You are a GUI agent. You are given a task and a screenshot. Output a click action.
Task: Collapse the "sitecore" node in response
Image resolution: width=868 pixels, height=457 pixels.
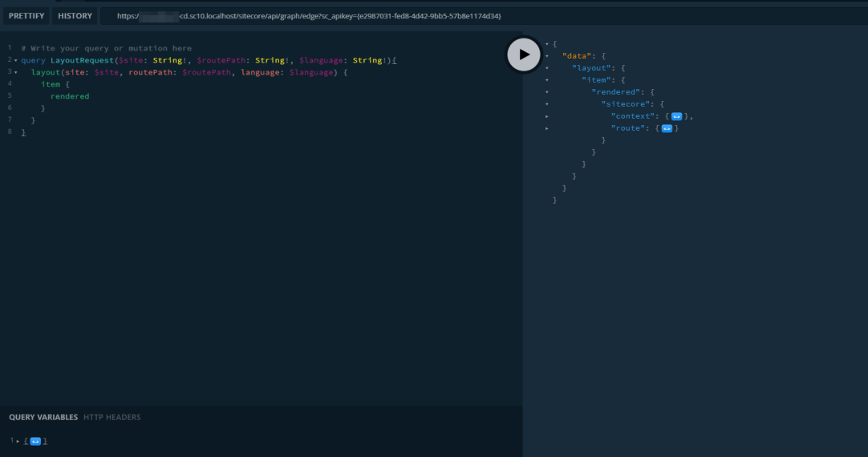[x=546, y=104]
